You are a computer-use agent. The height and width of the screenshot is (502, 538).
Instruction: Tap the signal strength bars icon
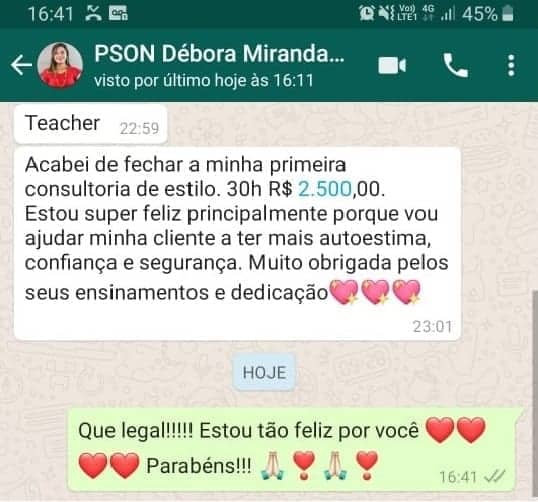click(x=448, y=14)
